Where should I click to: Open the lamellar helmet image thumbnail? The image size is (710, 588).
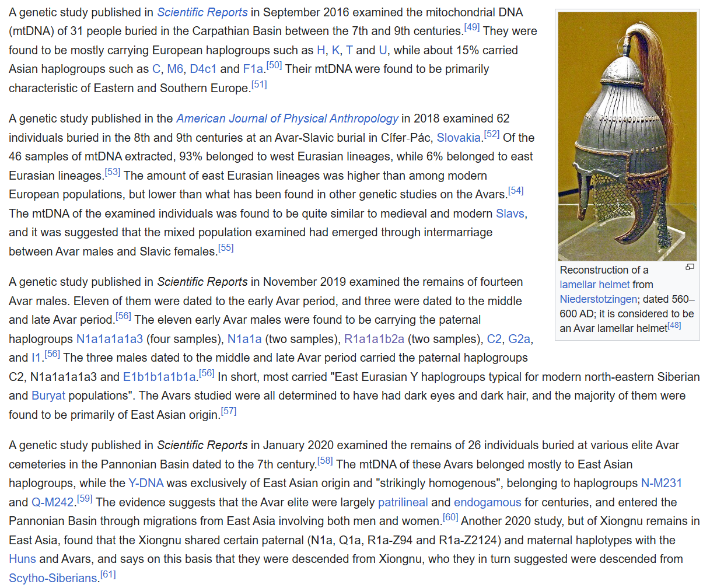[x=627, y=136]
